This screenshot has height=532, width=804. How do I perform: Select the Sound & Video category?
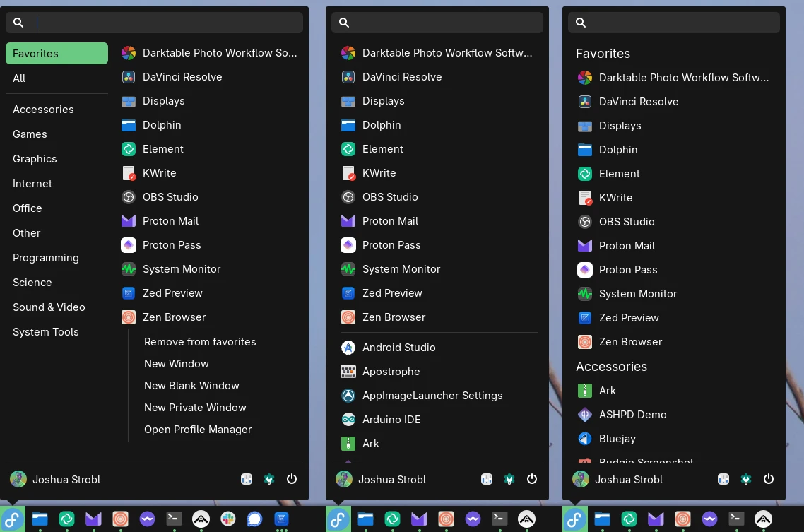(x=57, y=307)
